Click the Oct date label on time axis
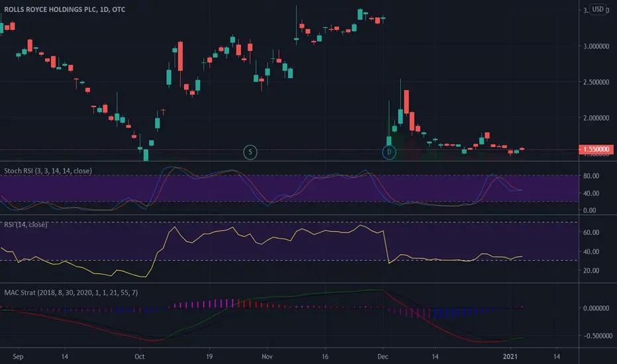This screenshot has height=364, width=617. click(x=140, y=357)
